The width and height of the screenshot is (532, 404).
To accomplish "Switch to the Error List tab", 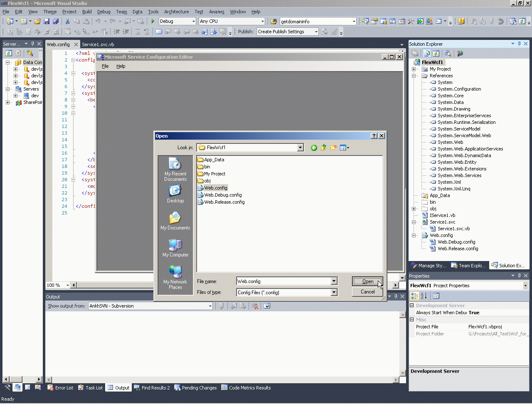I will pyautogui.click(x=60, y=388).
